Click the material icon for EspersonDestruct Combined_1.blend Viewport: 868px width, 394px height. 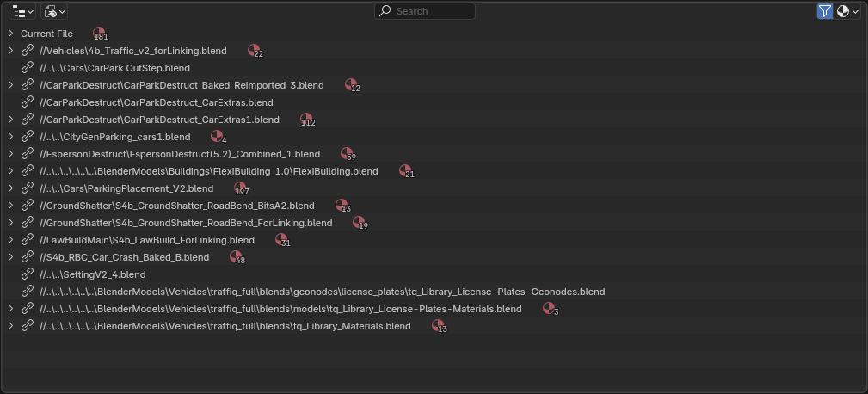point(347,154)
